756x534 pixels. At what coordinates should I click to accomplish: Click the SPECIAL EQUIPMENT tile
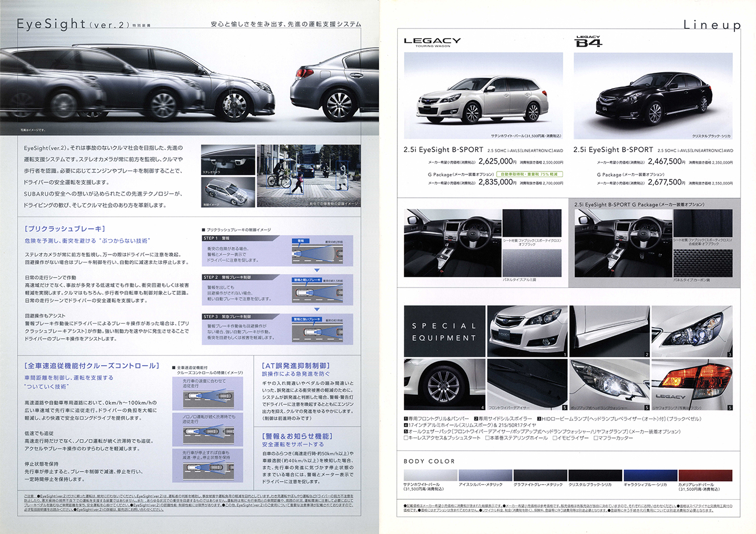click(x=444, y=332)
